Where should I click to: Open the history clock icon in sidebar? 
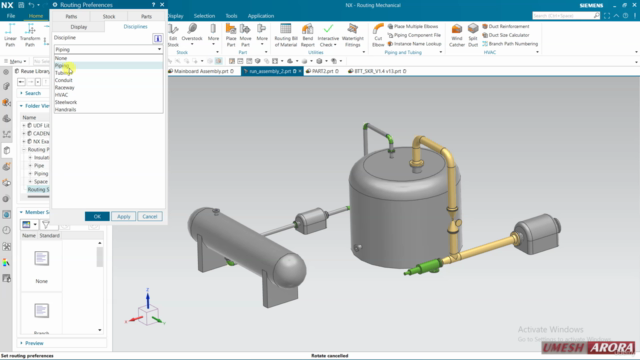7,230
